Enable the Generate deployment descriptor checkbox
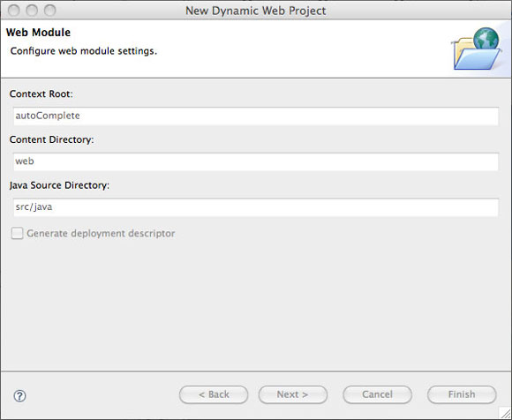The height and width of the screenshot is (420, 512). [x=17, y=233]
